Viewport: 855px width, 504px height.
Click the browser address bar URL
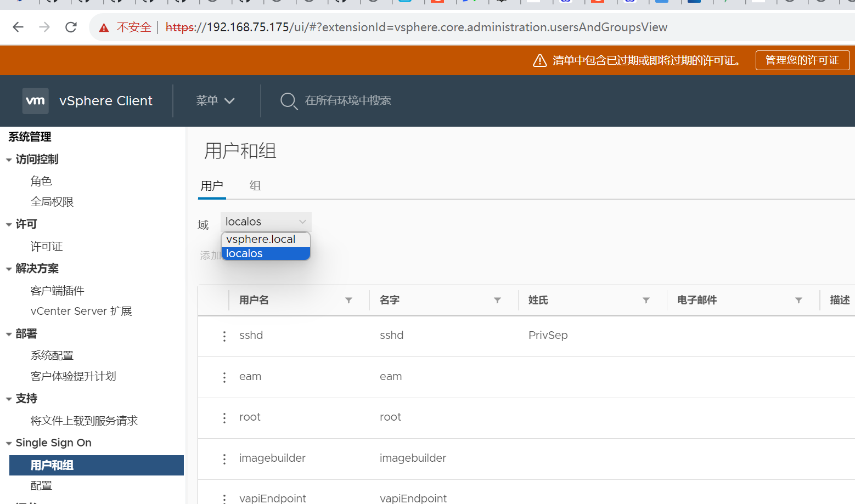pos(417,27)
